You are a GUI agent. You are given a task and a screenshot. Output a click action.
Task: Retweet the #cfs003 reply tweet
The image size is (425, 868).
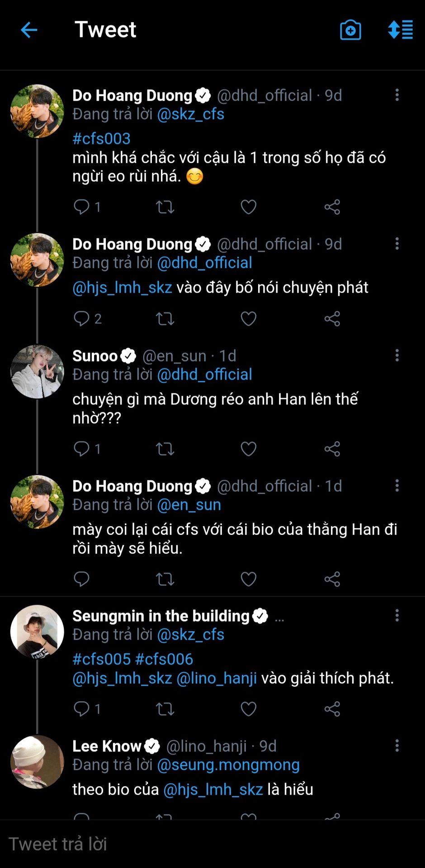(165, 207)
